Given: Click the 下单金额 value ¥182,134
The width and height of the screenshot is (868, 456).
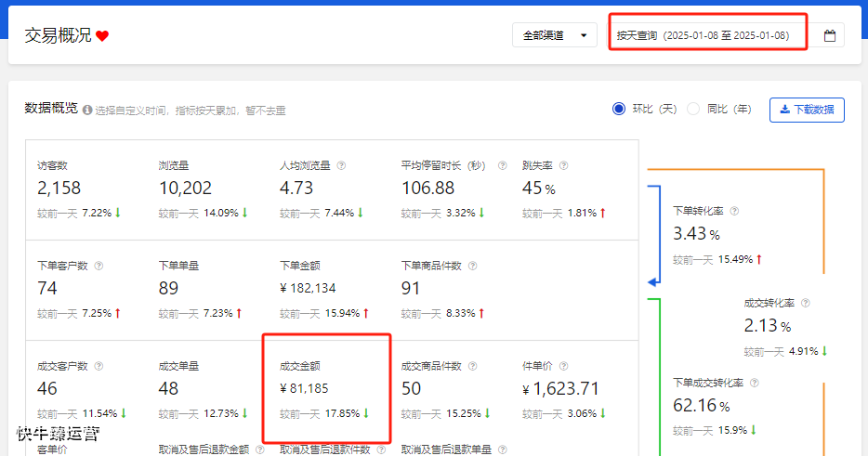Looking at the screenshot, I should tap(308, 288).
